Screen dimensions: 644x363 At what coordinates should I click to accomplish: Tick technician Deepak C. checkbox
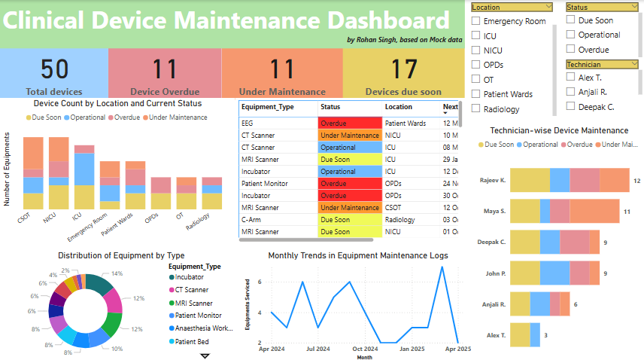pyautogui.click(x=570, y=106)
